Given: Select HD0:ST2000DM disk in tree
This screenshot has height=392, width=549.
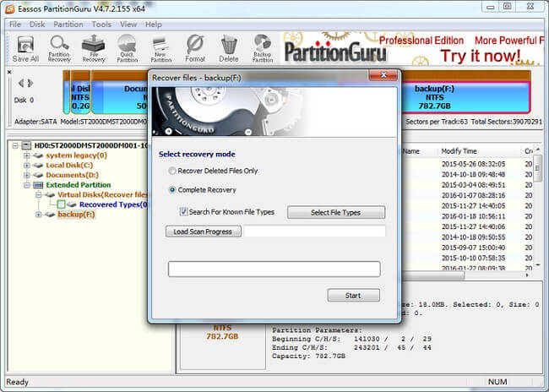Looking at the screenshot, I should (x=90, y=145).
